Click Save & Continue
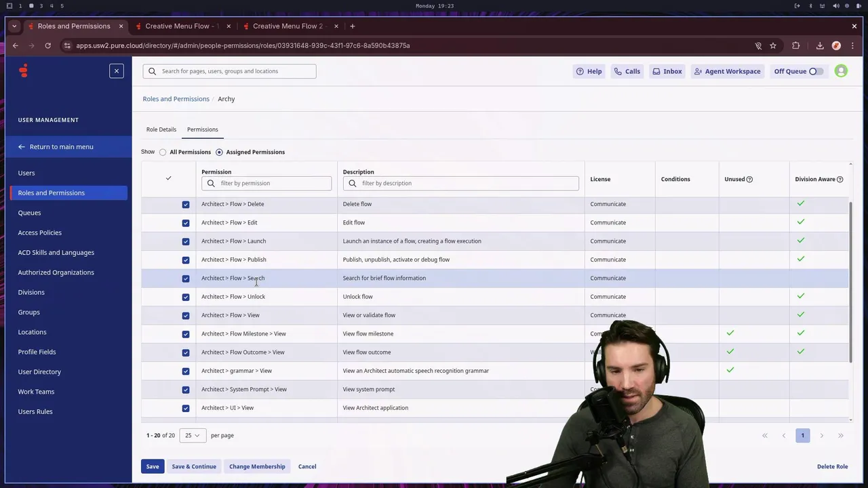Screen dimensions: 868x488 click(x=194, y=466)
